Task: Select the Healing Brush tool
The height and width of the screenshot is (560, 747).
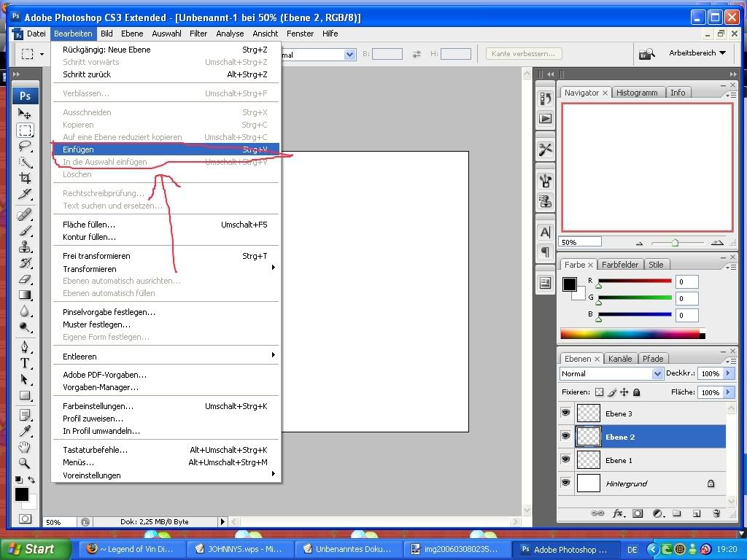Action: click(x=25, y=215)
